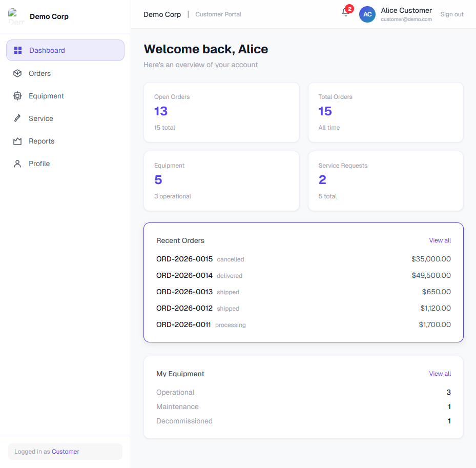Click the Reports chart icon
476x468 pixels.
coord(17,141)
